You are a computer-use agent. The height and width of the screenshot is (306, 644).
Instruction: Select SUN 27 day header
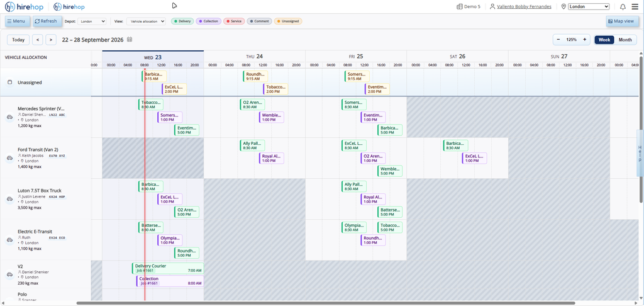(x=559, y=57)
